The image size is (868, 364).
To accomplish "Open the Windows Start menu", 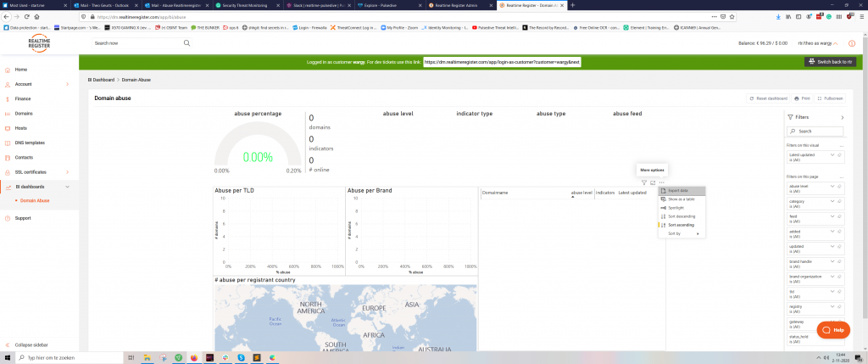I will pos(6,358).
